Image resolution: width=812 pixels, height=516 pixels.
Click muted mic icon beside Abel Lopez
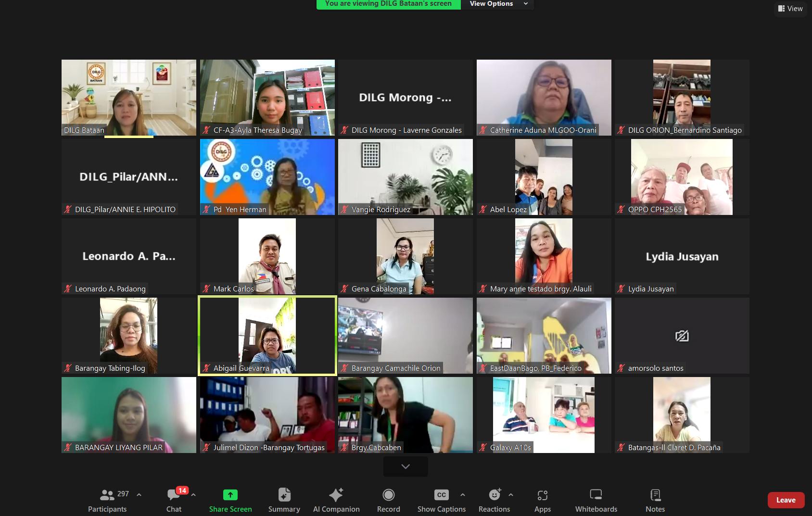[x=483, y=209]
